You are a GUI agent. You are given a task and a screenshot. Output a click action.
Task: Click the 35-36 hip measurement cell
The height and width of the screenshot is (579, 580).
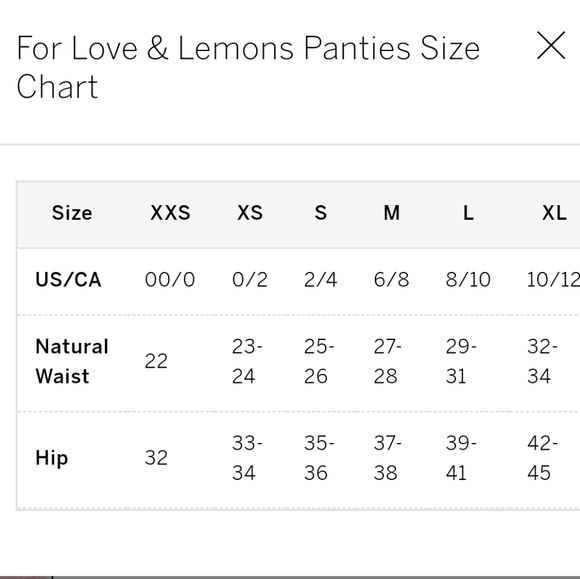319,458
